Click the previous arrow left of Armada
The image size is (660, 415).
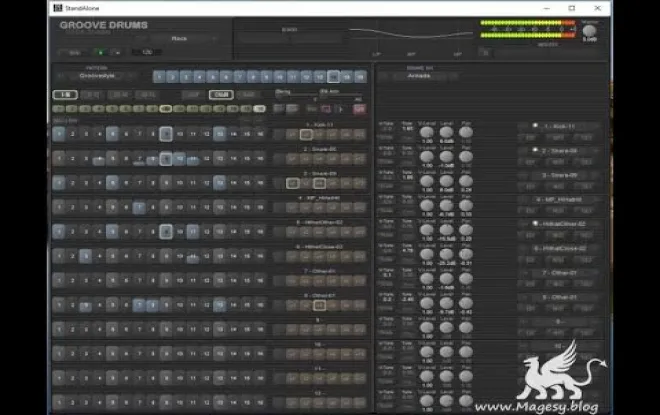point(383,76)
